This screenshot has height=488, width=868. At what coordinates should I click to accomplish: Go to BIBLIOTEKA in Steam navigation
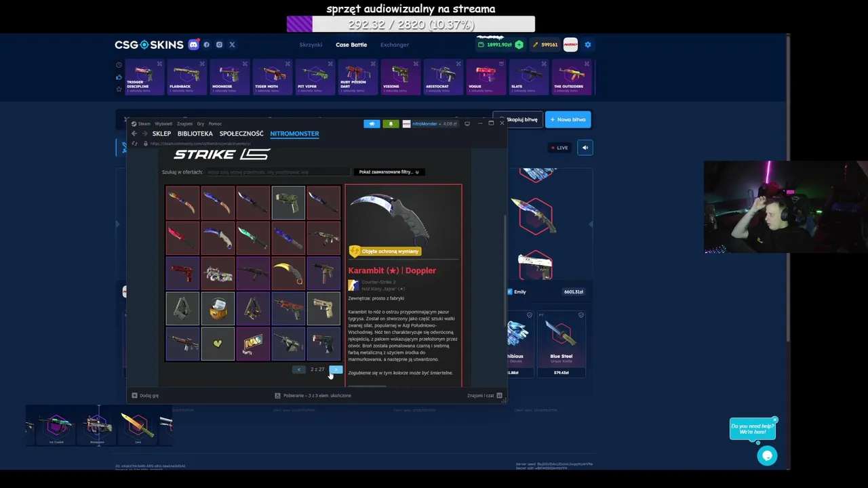195,134
